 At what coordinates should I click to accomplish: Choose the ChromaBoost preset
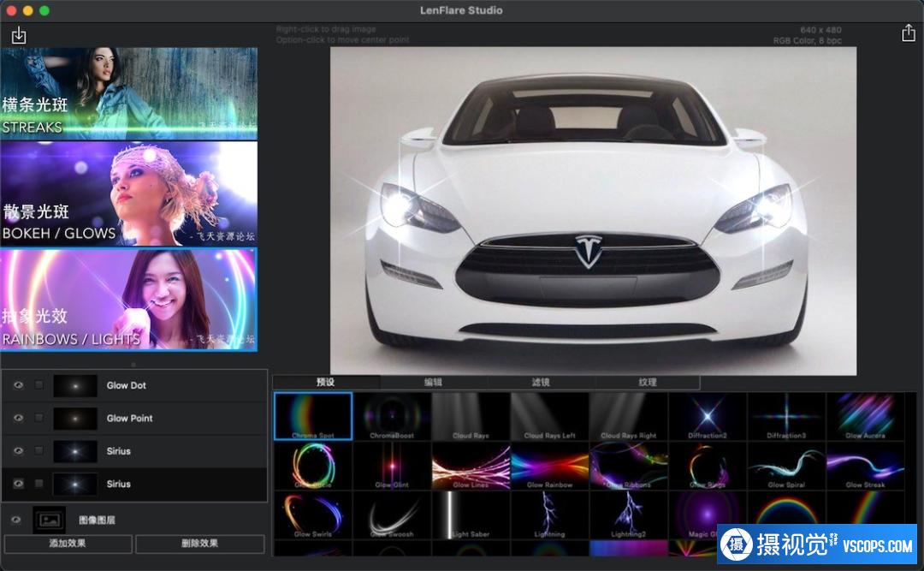(392, 416)
